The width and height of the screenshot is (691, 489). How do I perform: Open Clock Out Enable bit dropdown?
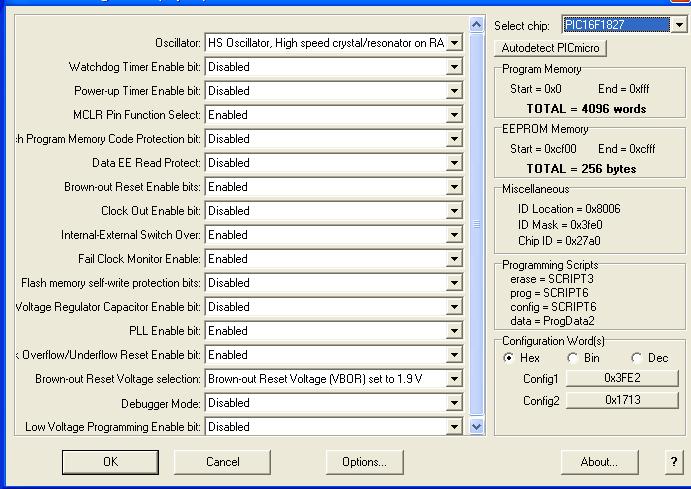pyautogui.click(x=334, y=211)
